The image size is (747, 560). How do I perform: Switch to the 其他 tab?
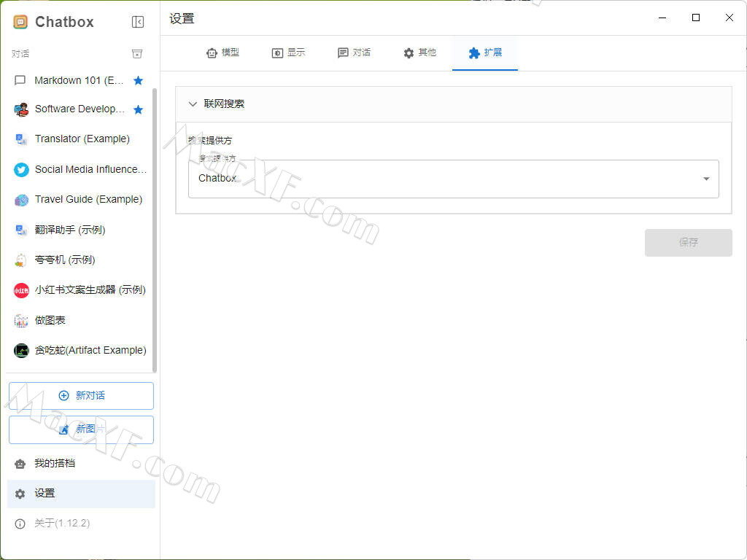pyautogui.click(x=419, y=52)
